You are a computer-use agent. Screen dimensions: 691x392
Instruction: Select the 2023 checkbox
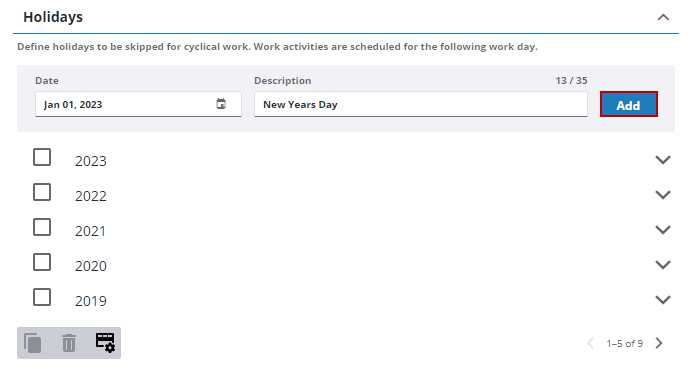(42, 157)
